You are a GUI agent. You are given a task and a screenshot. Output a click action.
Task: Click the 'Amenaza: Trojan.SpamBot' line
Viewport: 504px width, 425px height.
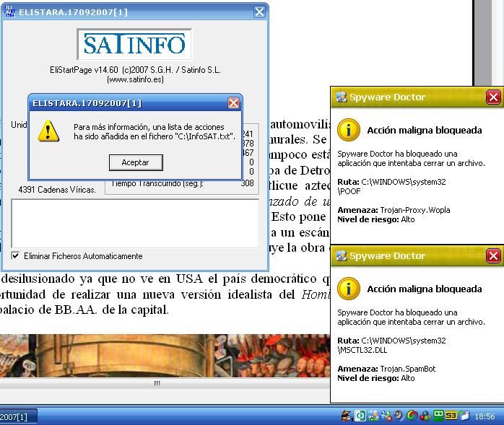click(x=386, y=369)
